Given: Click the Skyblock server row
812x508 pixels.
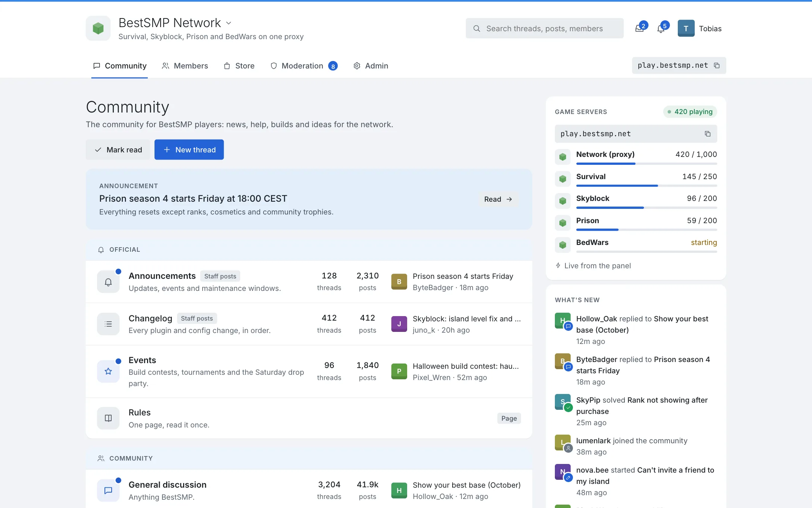Looking at the screenshot, I should click(x=636, y=201).
